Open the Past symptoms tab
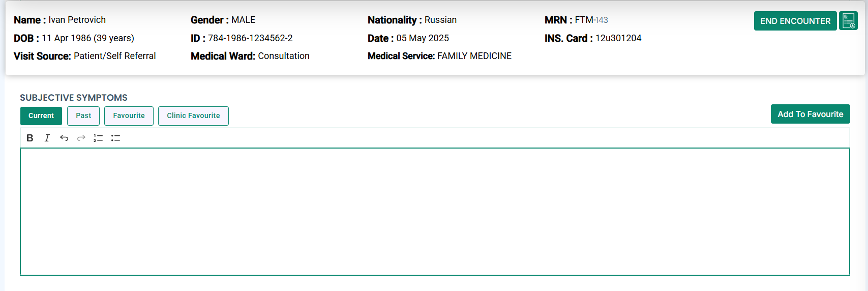The height and width of the screenshot is (291, 868). coord(83,115)
